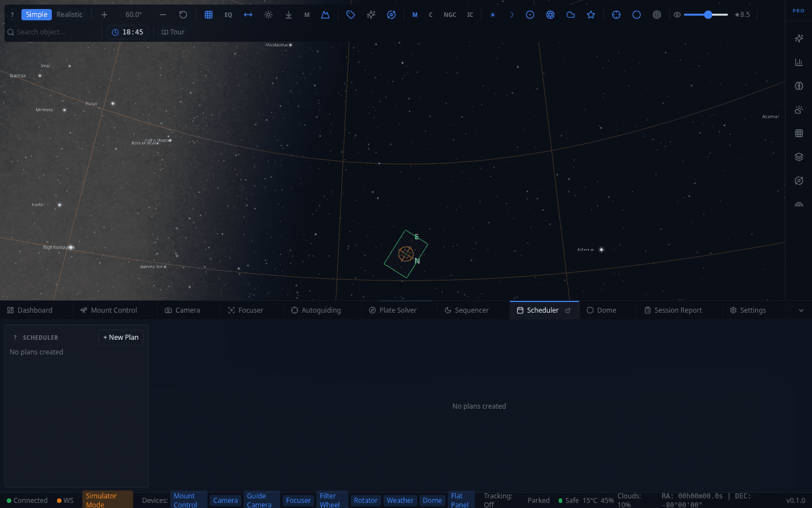Open the layers stack icon in sidebar
This screenshot has width=812, height=508.
pyautogui.click(x=799, y=157)
